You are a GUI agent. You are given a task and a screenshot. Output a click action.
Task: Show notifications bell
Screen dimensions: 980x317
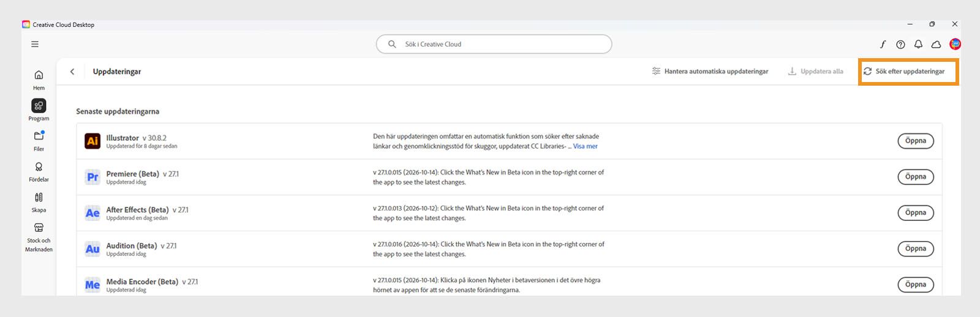[918, 44]
